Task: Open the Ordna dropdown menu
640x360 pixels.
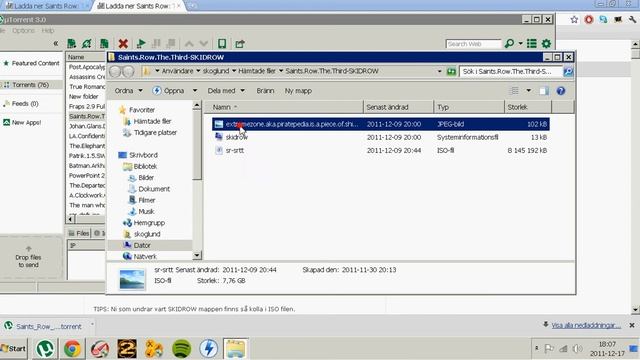Action: [129, 91]
